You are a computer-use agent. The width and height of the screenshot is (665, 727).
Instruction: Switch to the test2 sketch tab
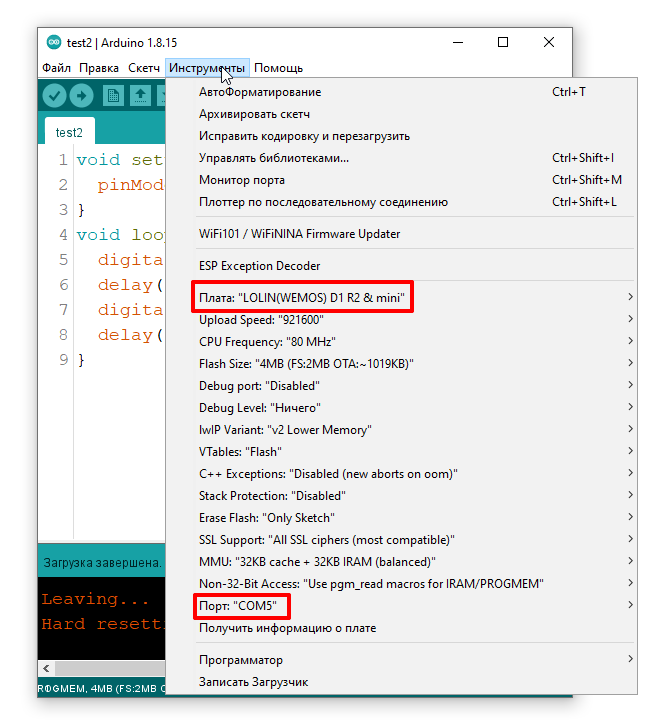tap(69, 132)
